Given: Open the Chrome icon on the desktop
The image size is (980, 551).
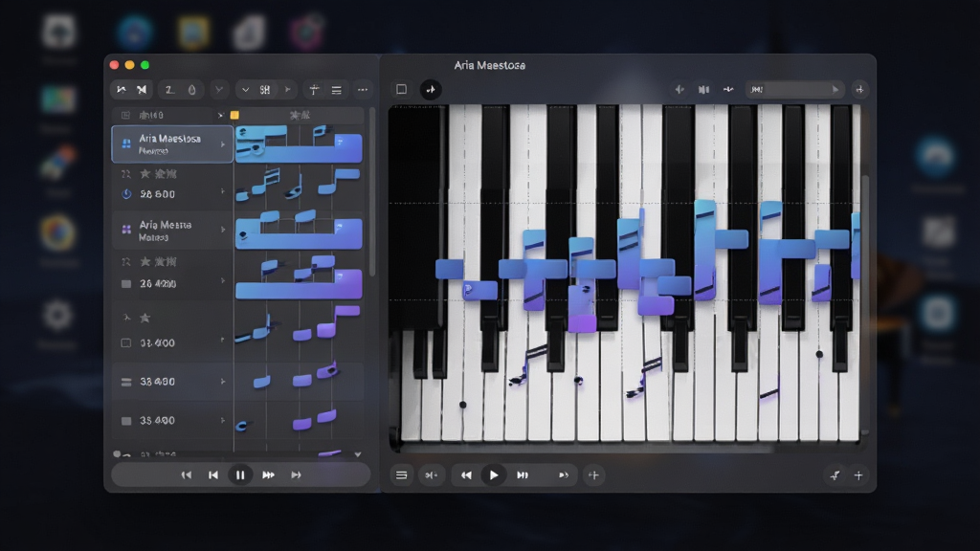Looking at the screenshot, I should 58,232.
